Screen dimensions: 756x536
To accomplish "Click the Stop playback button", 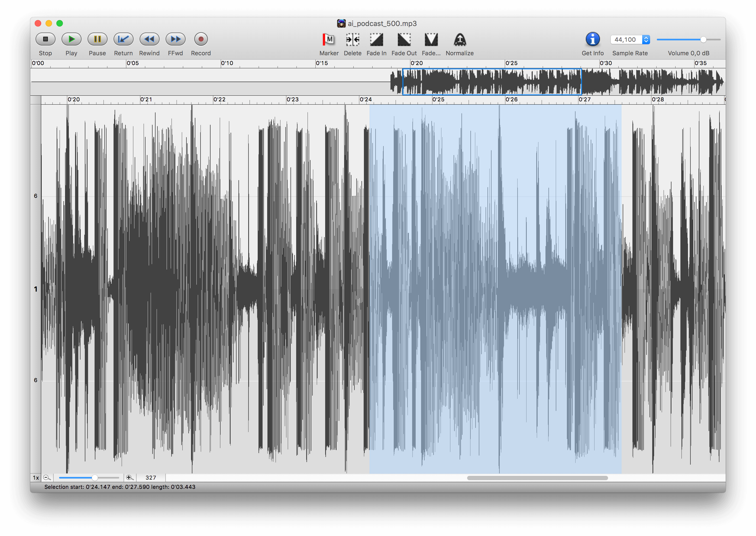I will [45, 39].
